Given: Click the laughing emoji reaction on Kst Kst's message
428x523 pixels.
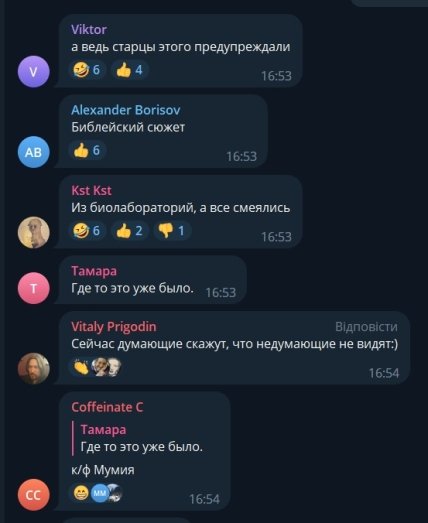Looking at the screenshot, I should [x=87, y=231].
